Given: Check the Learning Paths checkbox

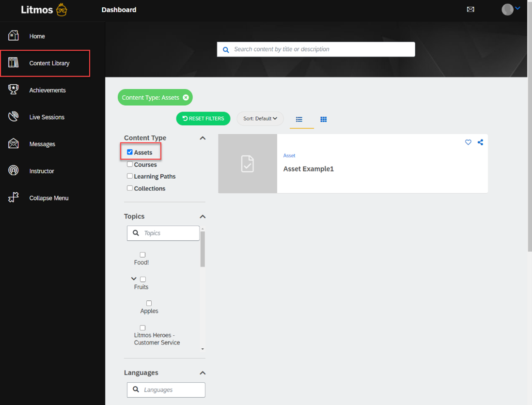Looking at the screenshot, I should tap(129, 176).
